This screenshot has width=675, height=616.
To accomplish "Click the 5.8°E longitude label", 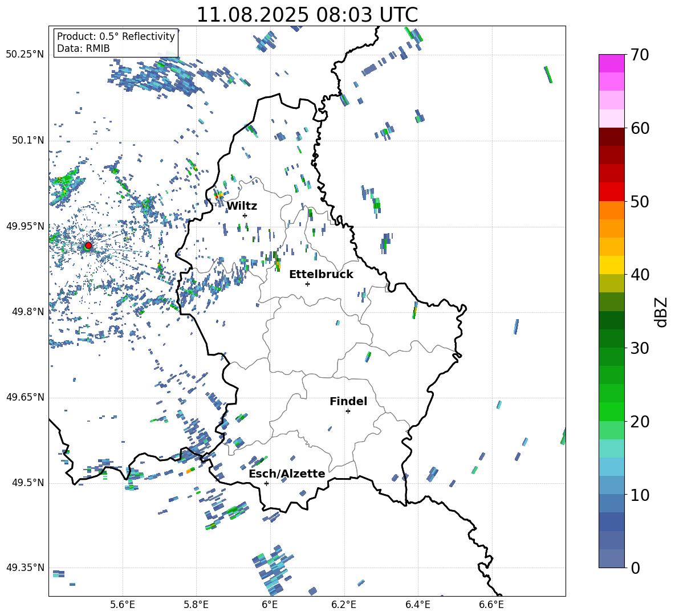I will 196,605.
